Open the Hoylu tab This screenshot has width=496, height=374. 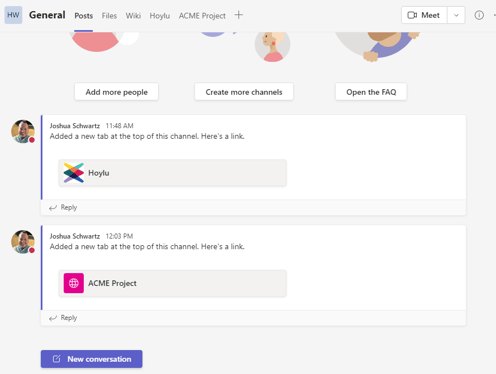(x=160, y=16)
